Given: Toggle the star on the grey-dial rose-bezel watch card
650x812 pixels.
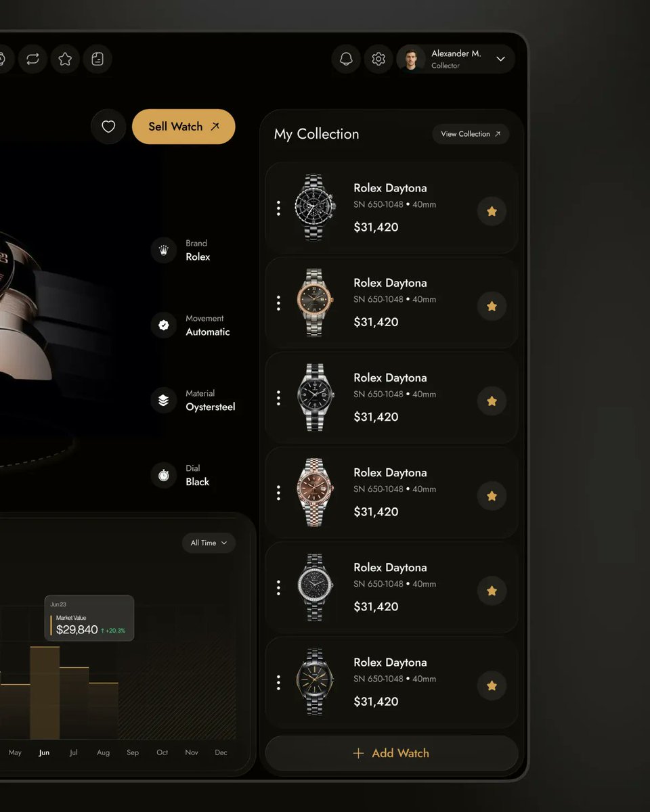Looking at the screenshot, I should [x=492, y=306].
